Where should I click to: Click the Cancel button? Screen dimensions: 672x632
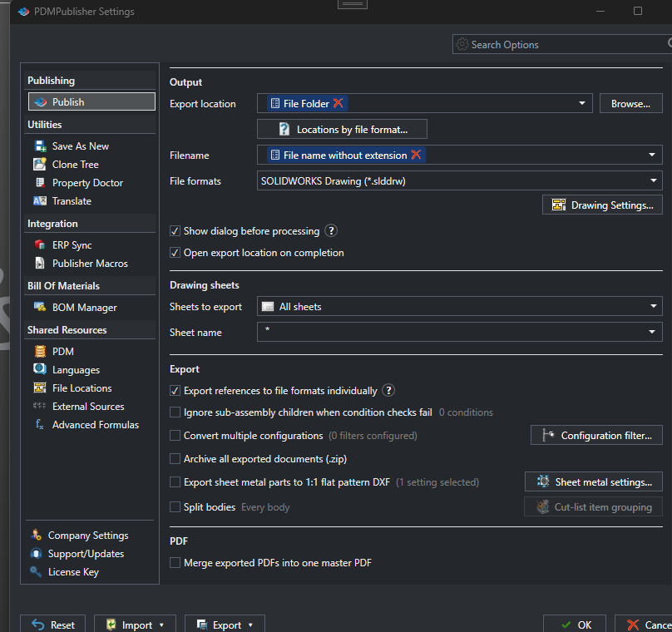tap(644, 625)
